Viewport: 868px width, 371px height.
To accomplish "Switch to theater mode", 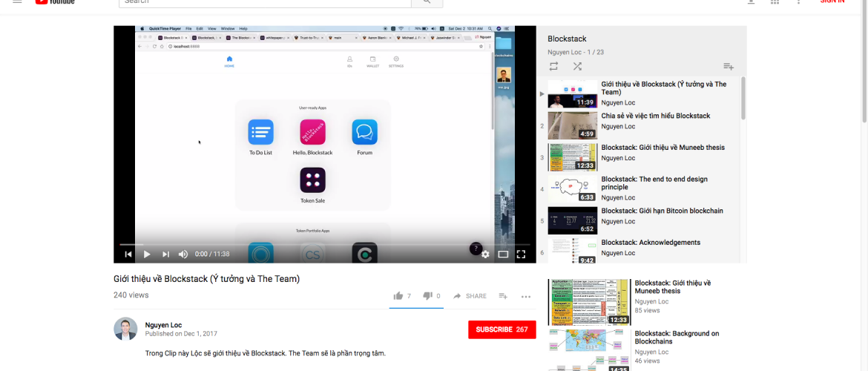I will 503,254.
